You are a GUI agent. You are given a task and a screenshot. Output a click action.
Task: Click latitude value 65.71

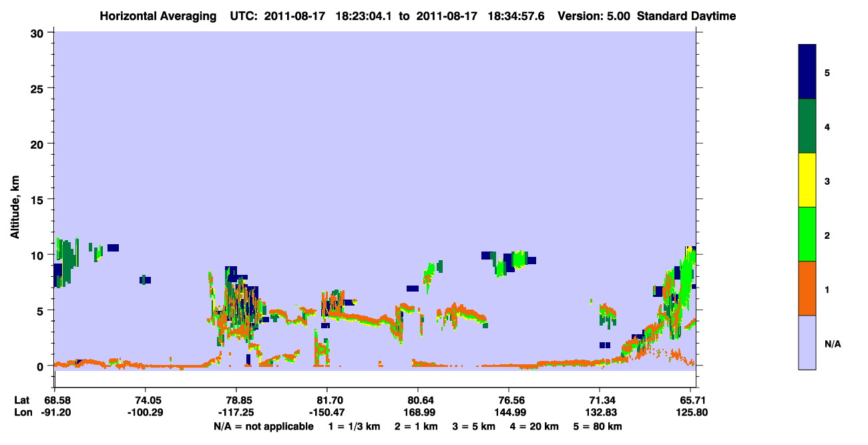(691, 400)
